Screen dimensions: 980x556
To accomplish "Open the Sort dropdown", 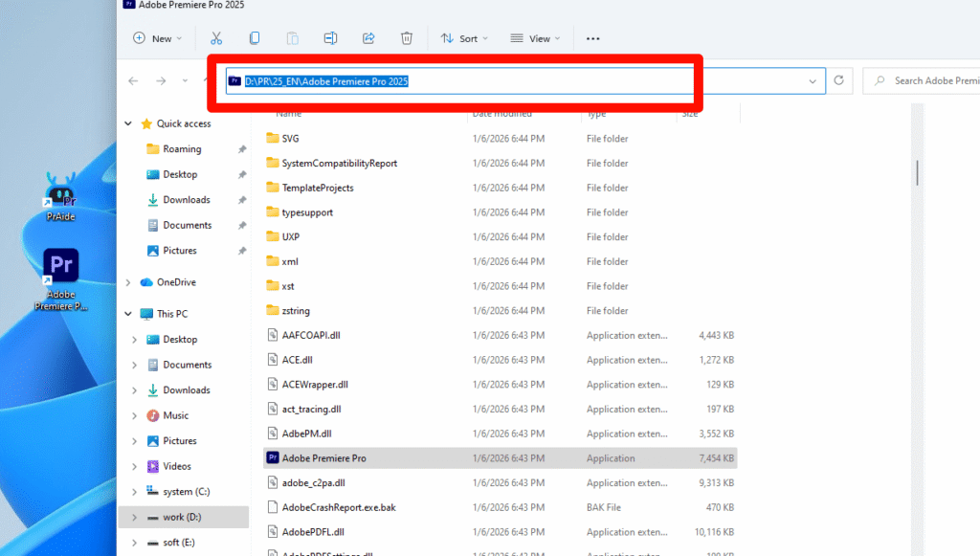I will [463, 38].
